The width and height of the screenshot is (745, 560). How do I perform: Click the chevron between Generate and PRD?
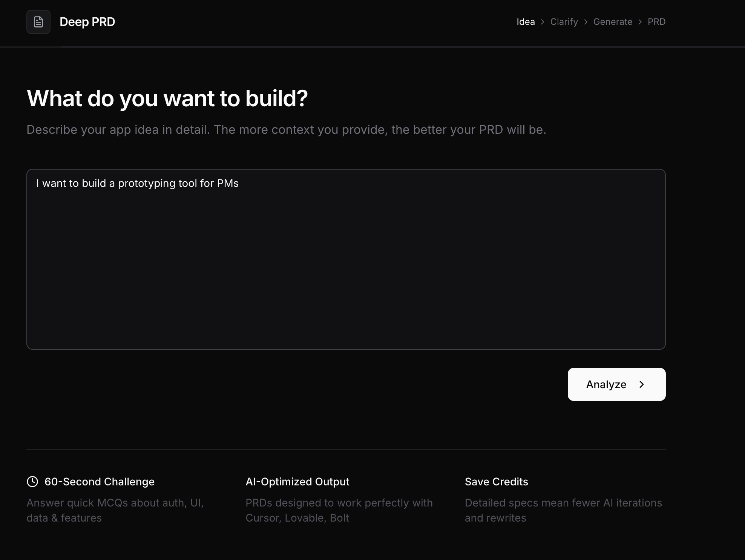click(x=640, y=22)
